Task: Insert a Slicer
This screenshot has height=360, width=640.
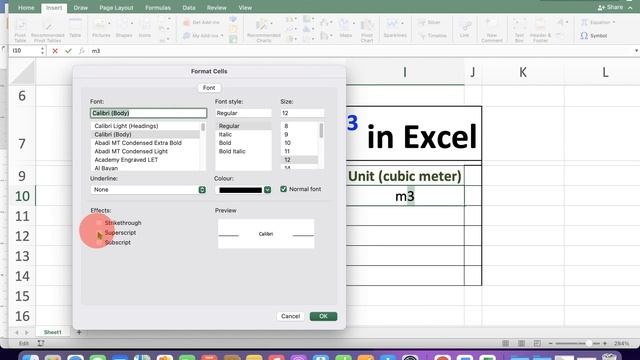Action: coord(429,22)
